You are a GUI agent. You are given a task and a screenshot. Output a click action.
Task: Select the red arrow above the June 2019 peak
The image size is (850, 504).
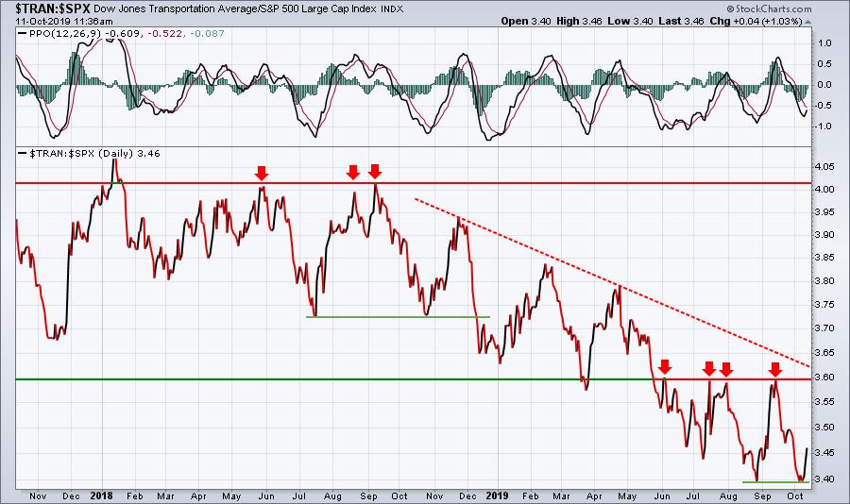[x=665, y=367]
